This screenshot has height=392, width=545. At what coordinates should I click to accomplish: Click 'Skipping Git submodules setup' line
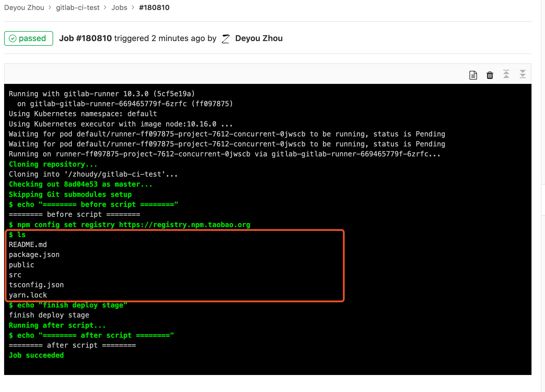(x=70, y=195)
